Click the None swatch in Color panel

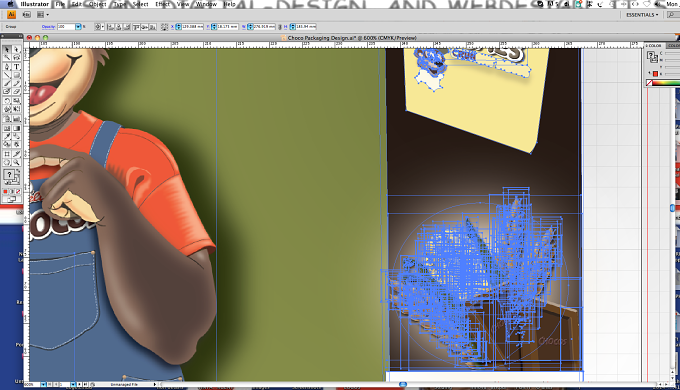[x=649, y=83]
